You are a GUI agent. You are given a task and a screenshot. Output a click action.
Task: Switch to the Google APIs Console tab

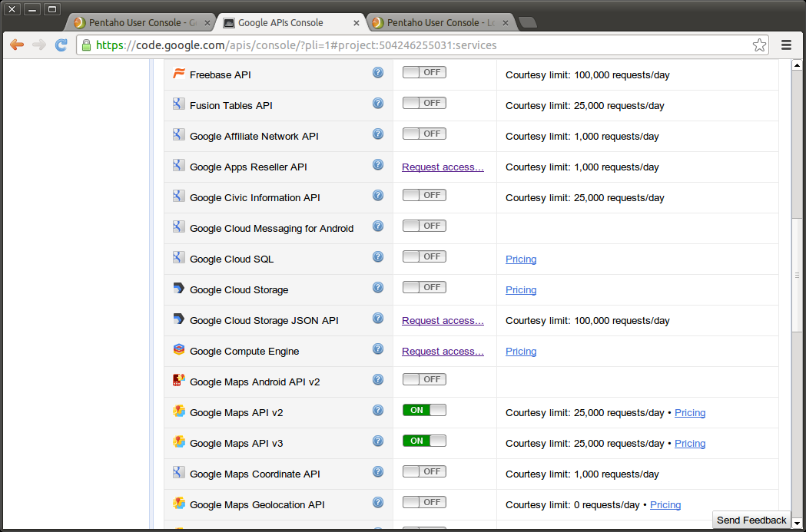pos(286,22)
